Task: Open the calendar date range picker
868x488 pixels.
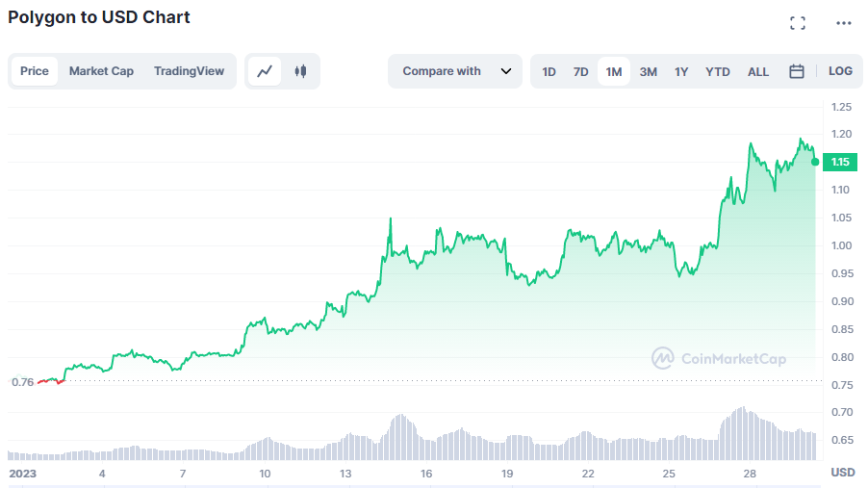Action: (797, 71)
